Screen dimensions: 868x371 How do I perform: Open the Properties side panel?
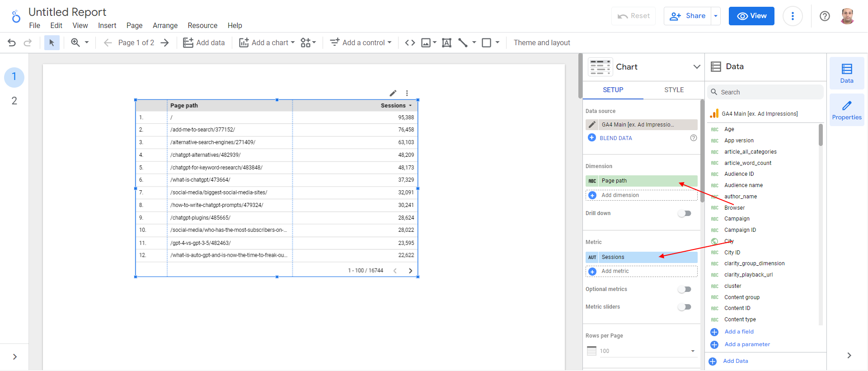tap(847, 110)
